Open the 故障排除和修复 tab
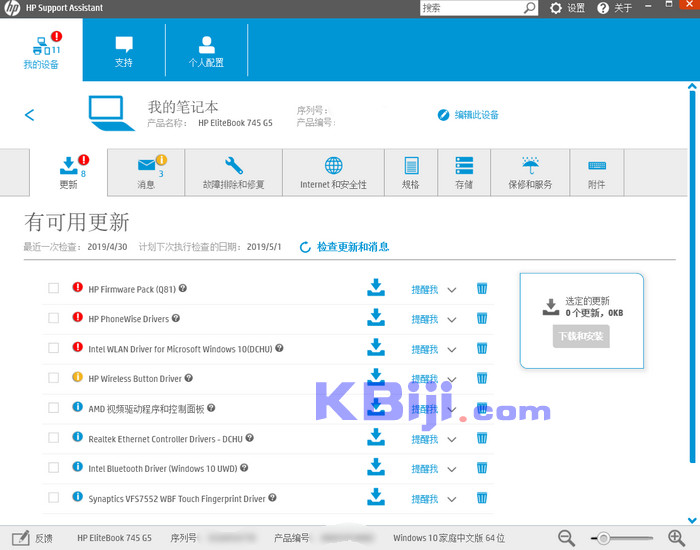Screen dimensions: 700x550 tap(233, 172)
